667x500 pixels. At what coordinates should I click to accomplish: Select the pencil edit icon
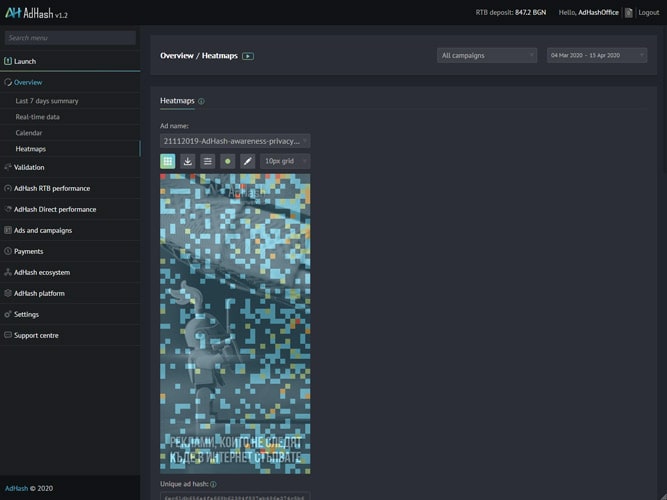click(x=247, y=161)
